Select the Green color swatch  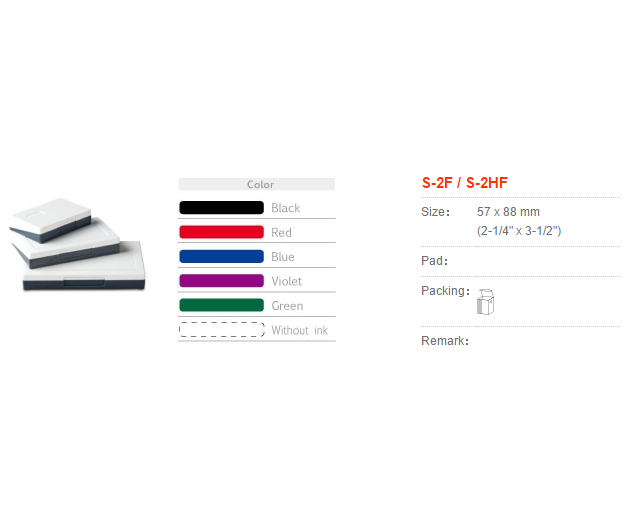[221, 305]
